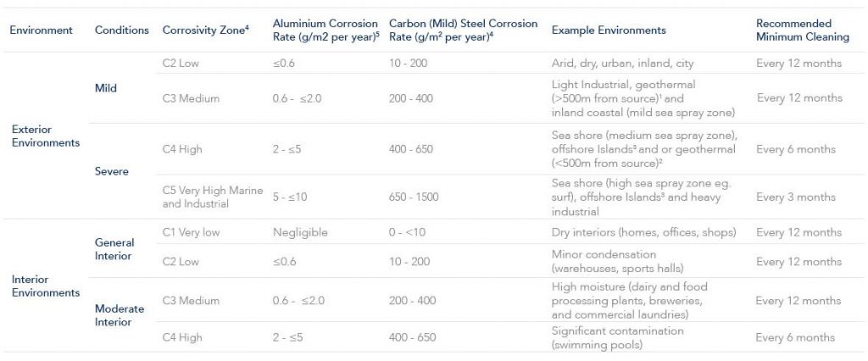Click the General Interior conditions cell

(x=114, y=249)
